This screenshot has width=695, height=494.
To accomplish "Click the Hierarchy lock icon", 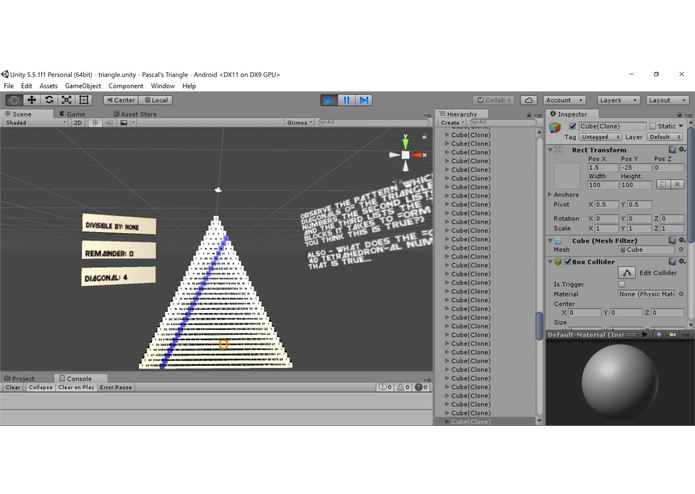I will pyautogui.click(x=529, y=114).
